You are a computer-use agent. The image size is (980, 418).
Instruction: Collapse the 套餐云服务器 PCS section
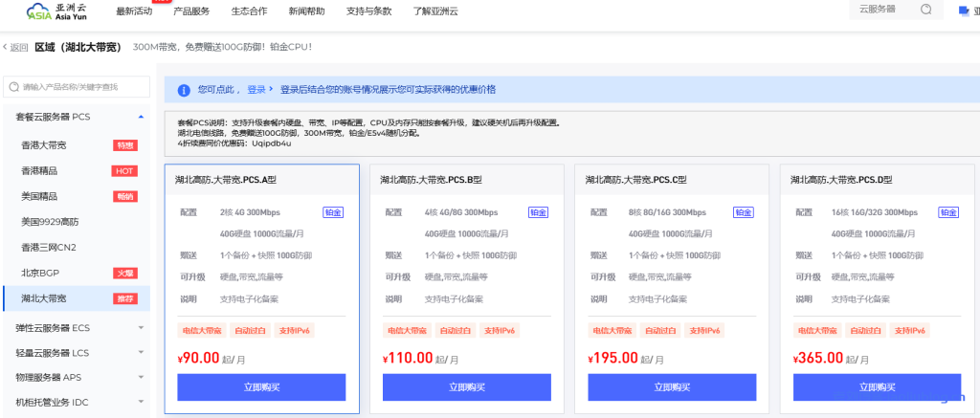141,117
